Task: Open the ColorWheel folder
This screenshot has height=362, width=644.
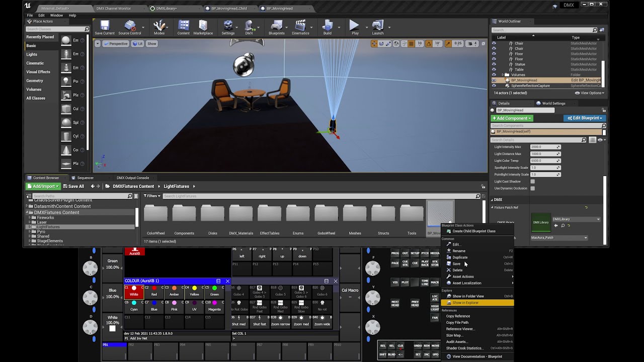Action: click(x=155, y=218)
